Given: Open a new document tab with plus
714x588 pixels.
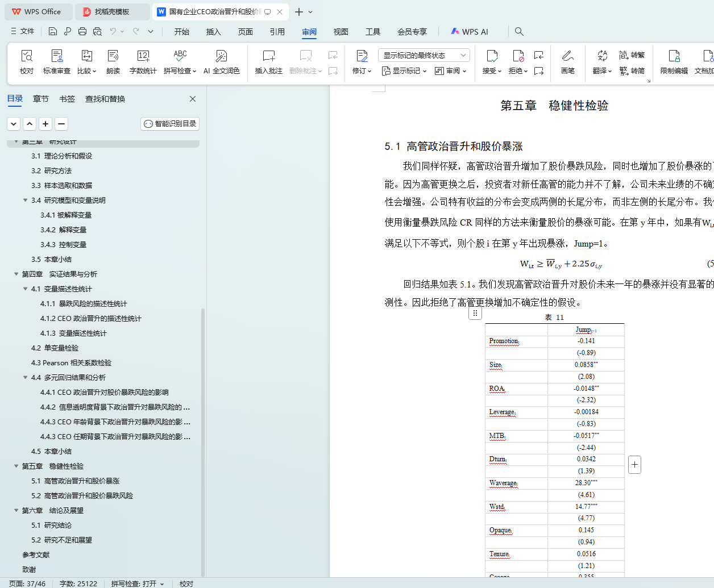Looking at the screenshot, I should point(299,11).
